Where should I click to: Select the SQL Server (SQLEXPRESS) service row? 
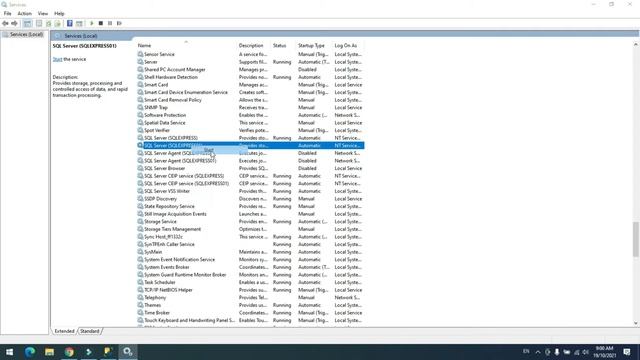point(251,138)
